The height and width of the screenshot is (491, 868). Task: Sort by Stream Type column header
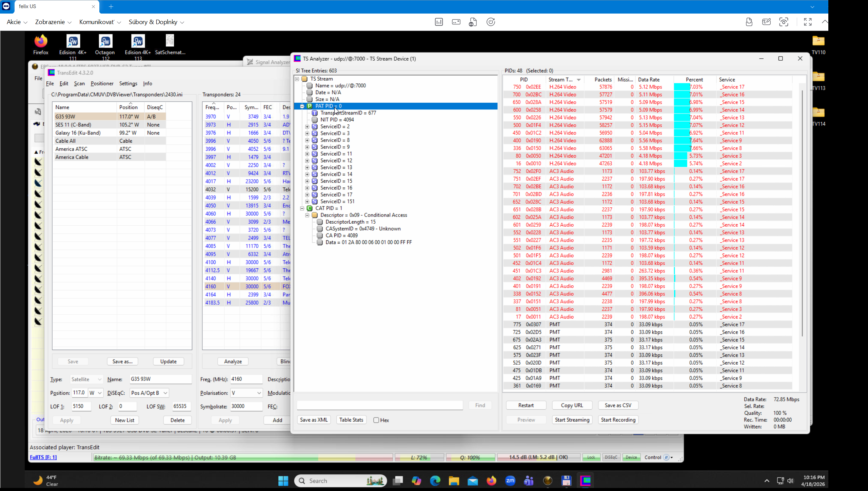click(564, 80)
